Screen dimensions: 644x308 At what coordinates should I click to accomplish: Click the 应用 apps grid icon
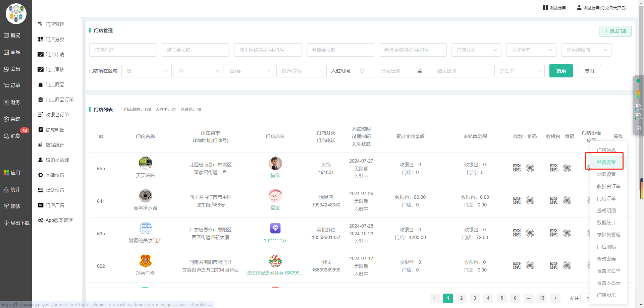6,173
